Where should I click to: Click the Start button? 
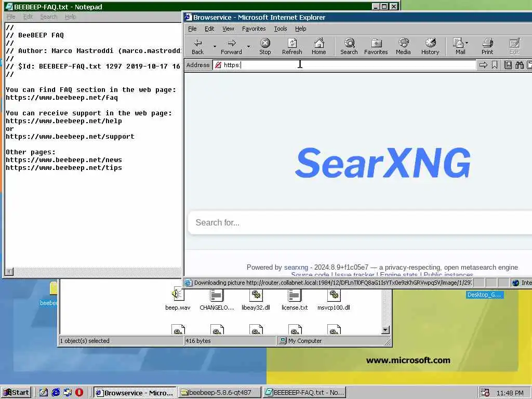(16, 393)
